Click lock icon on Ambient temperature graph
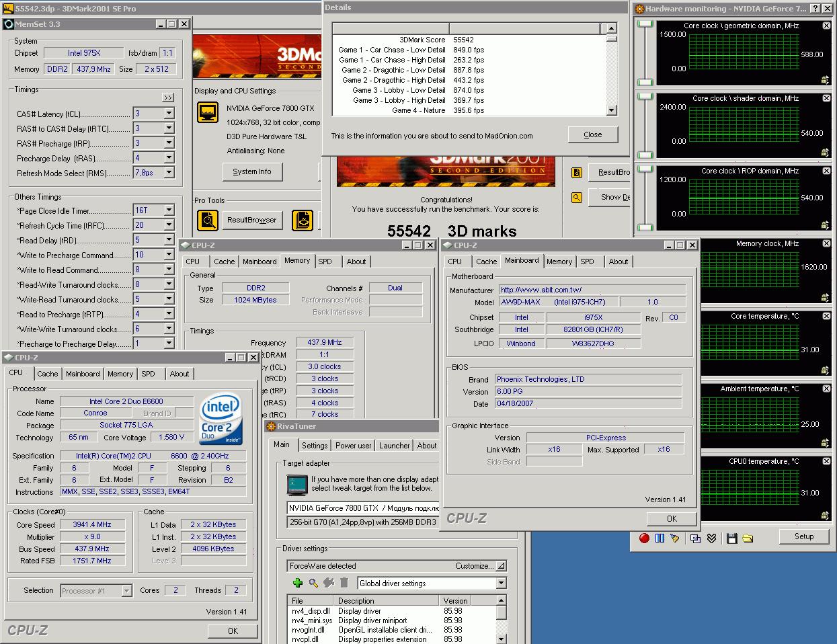837x644 pixels. [826, 442]
